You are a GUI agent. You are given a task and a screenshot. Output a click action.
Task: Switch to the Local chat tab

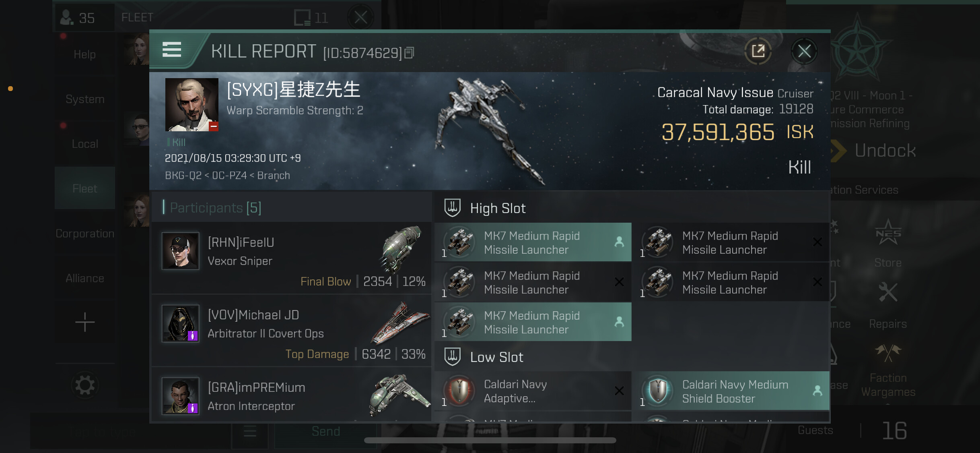[x=85, y=144]
